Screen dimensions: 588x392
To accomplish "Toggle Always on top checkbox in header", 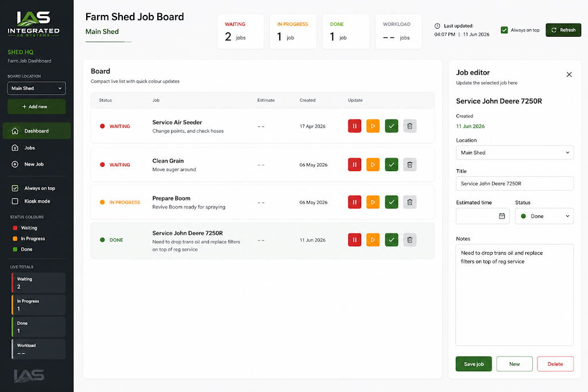I will click(x=504, y=30).
